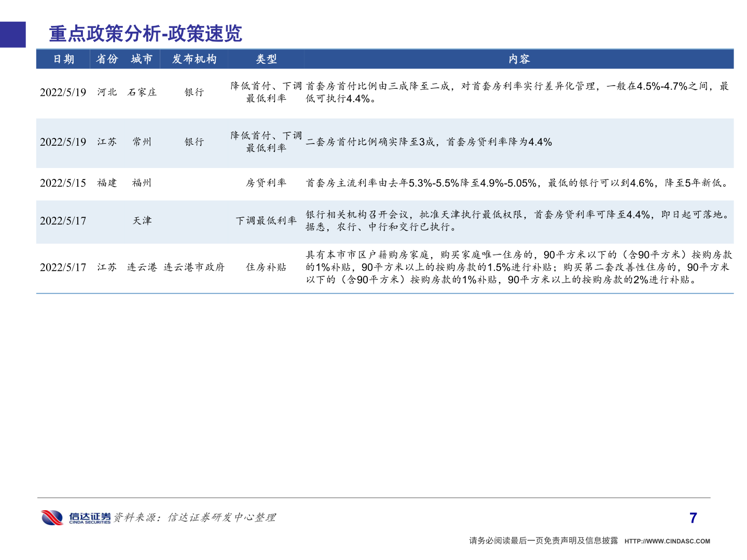Click the 房贷利率 type cell
The width and height of the screenshot is (747, 560).
(x=266, y=183)
